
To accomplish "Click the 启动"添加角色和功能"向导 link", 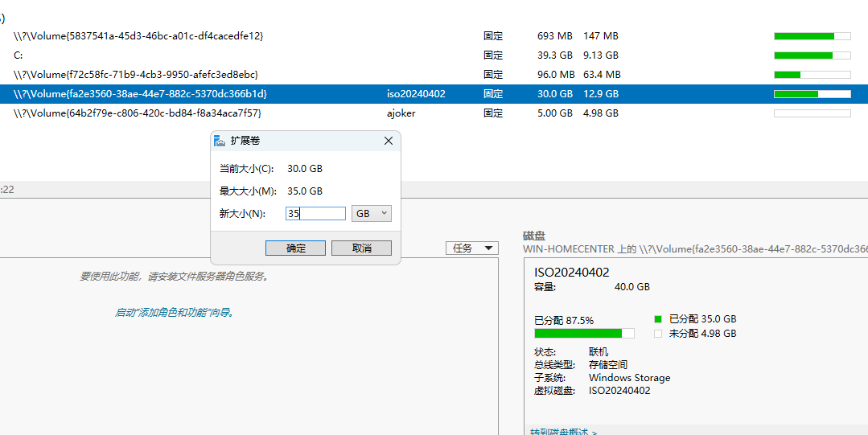I will pos(175,313).
